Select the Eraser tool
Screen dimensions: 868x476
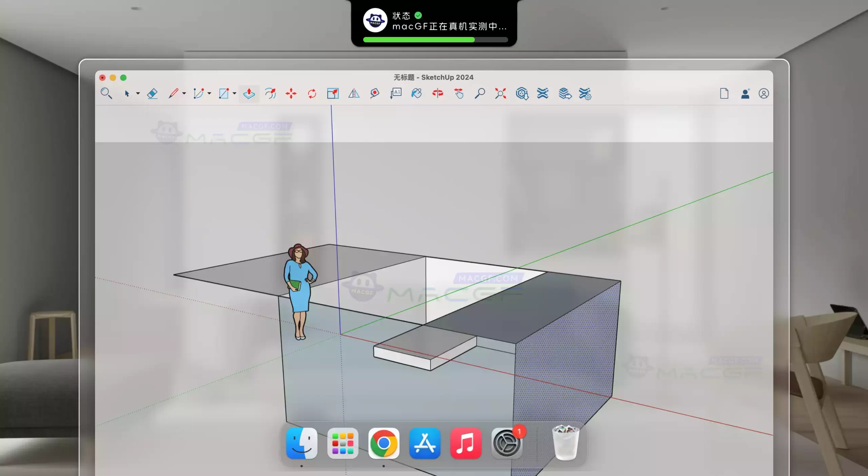tap(152, 94)
